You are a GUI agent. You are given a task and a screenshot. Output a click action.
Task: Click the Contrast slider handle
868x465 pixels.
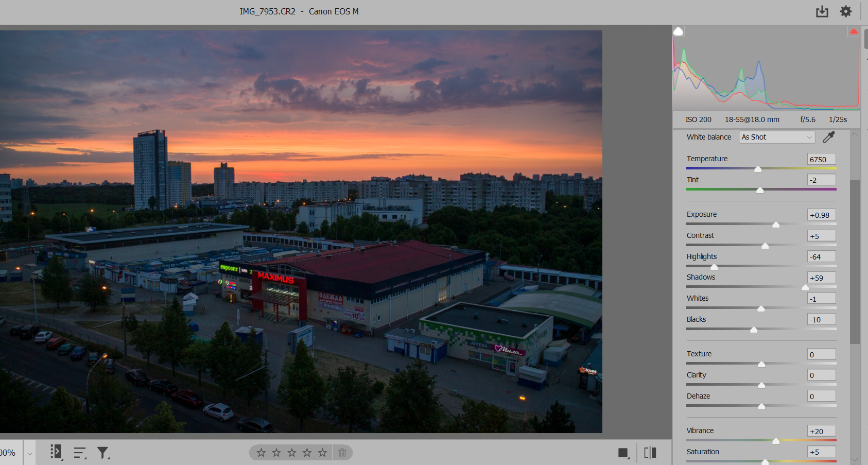tap(765, 246)
